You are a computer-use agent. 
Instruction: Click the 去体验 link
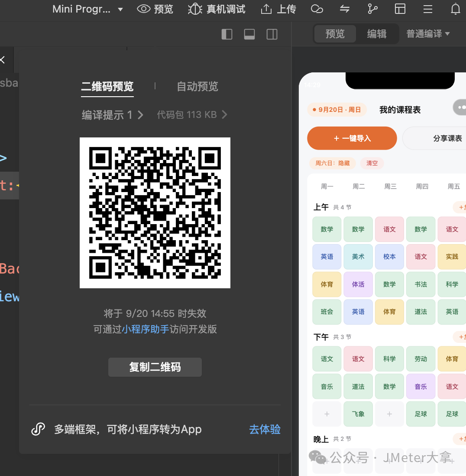point(265,429)
